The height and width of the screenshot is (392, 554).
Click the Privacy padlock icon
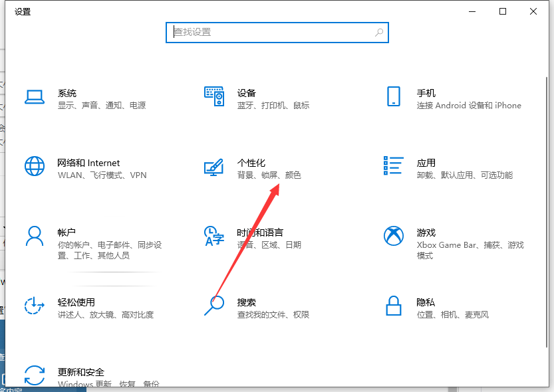[394, 306]
